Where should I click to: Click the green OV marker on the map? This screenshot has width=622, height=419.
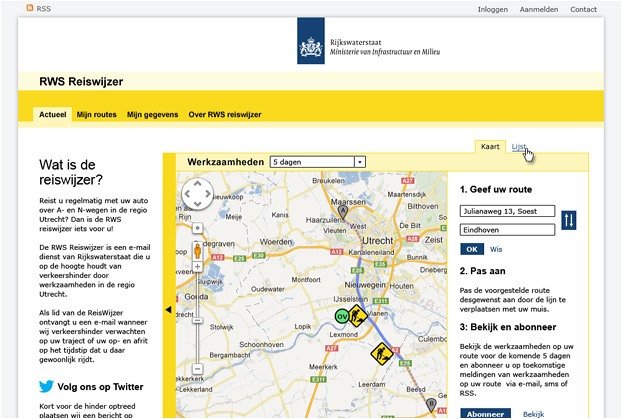342,316
